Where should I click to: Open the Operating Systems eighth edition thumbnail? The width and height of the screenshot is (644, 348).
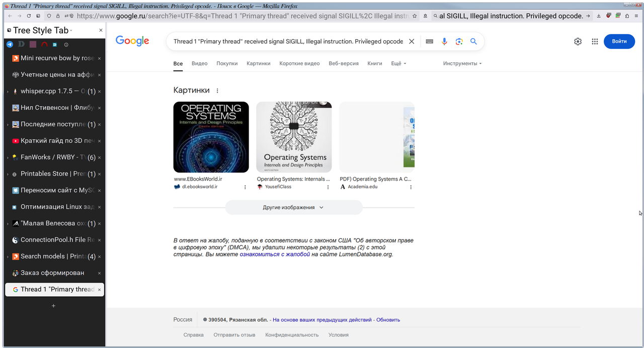(x=211, y=137)
